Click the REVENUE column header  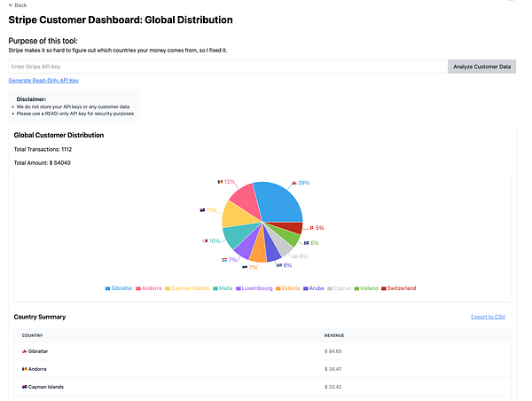point(334,335)
